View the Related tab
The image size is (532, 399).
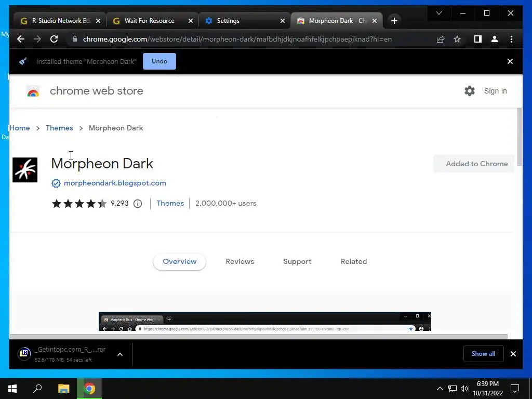(x=353, y=262)
